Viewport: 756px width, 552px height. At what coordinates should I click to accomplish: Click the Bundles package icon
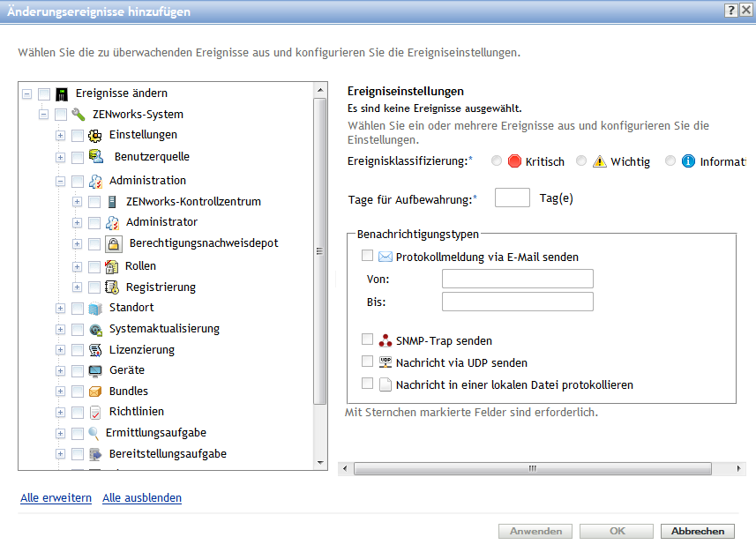[x=95, y=392]
